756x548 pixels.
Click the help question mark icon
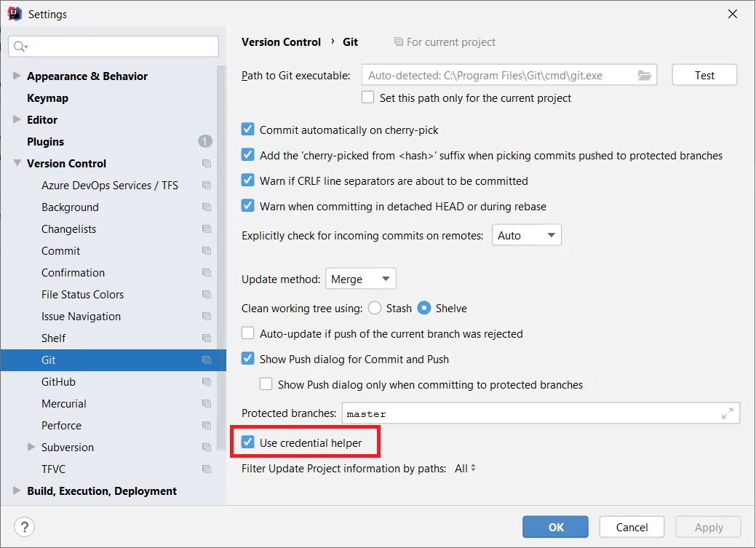(x=24, y=527)
